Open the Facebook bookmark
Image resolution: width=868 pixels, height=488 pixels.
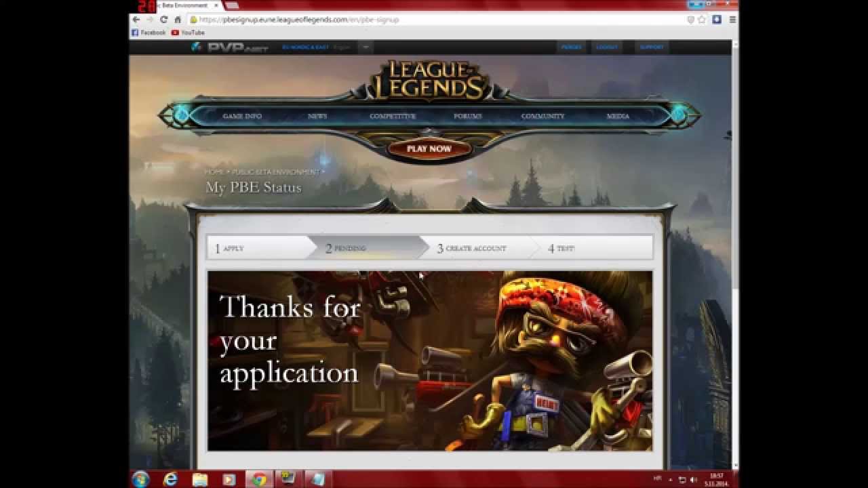coord(149,33)
